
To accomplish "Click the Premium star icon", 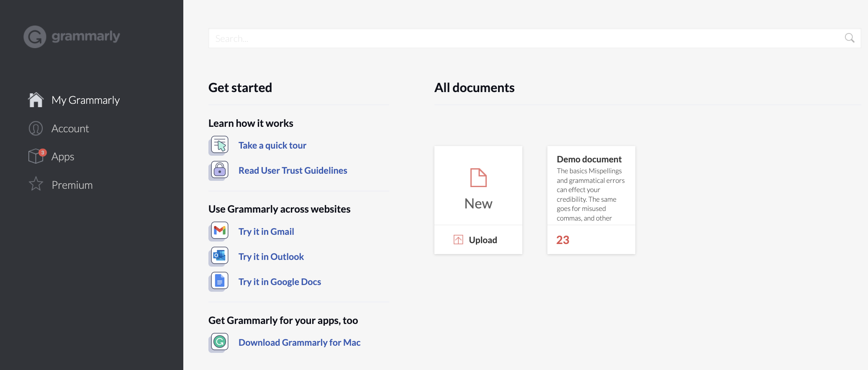I will [x=36, y=184].
